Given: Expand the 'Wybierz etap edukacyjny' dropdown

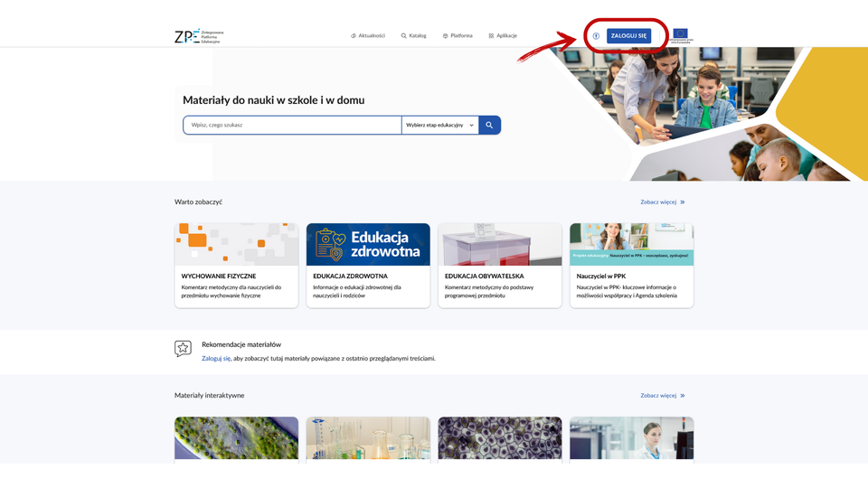Looking at the screenshot, I should click(439, 126).
